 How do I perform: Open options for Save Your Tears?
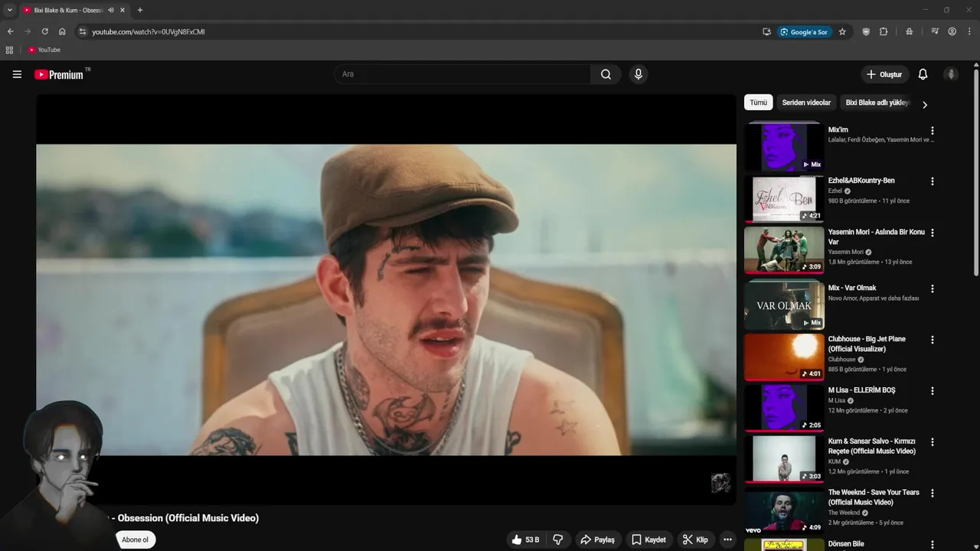tap(932, 493)
